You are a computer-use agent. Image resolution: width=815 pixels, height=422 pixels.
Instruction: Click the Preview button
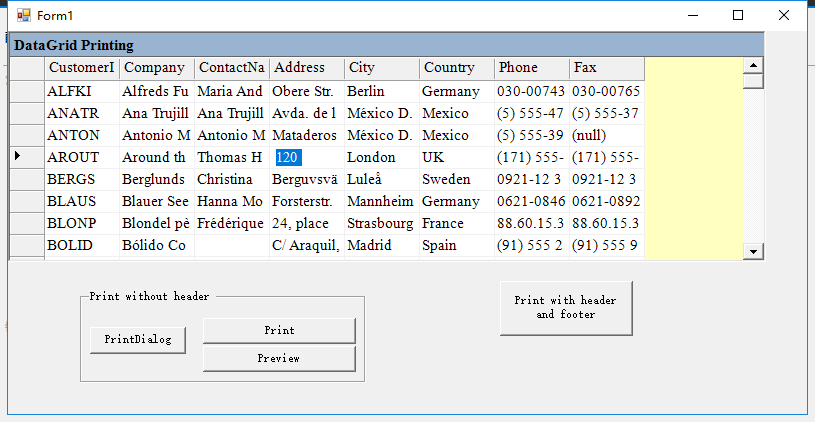click(x=279, y=359)
